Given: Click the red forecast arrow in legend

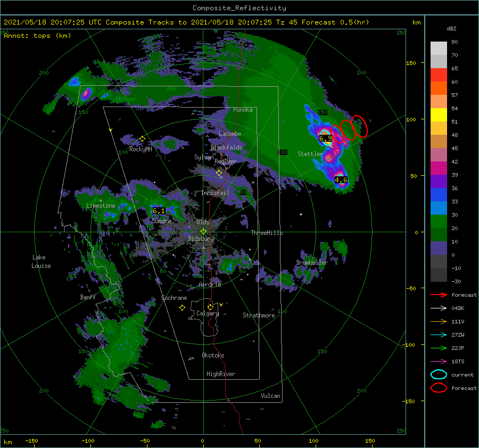Looking at the screenshot, I should click(439, 295).
